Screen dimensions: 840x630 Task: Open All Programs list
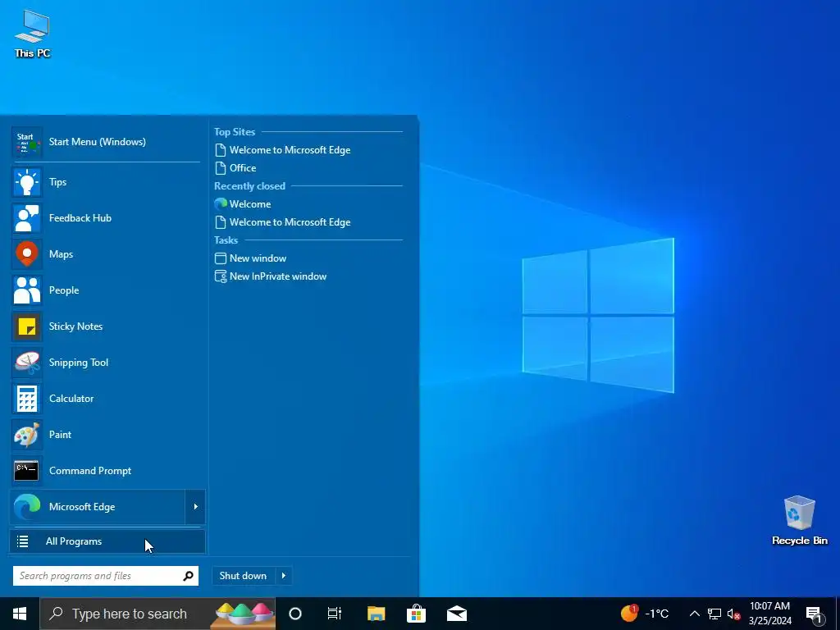point(107,541)
